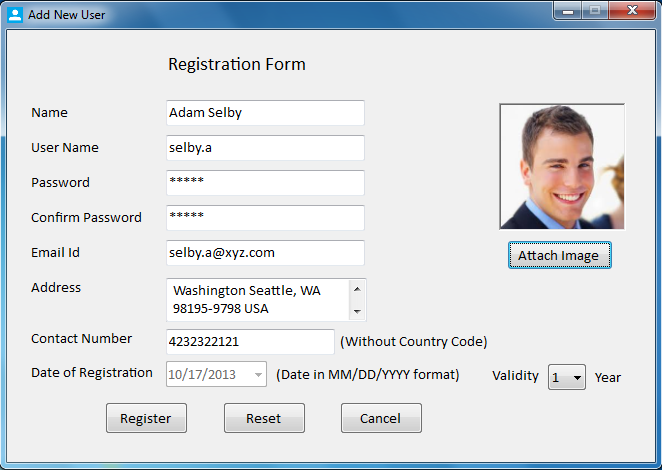662x470 pixels.
Task: Click the Confirm Password field
Action: coord(265,218)
